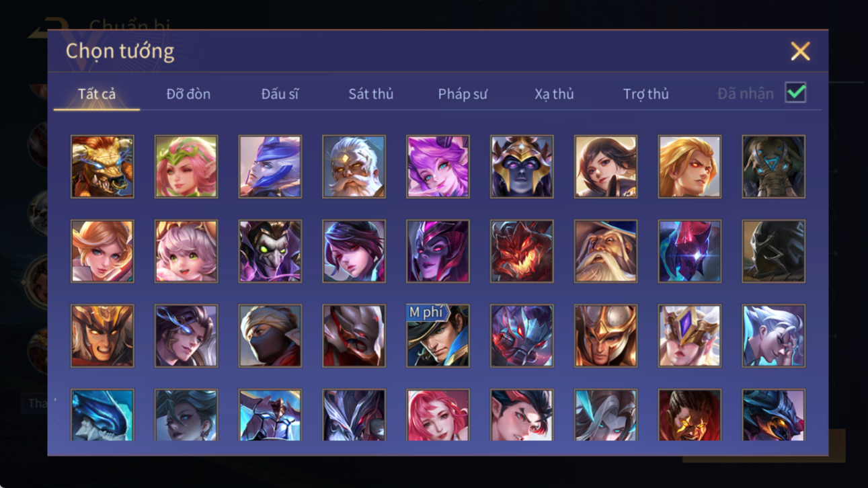Close the "Chọn tướng" dialog
The width and height of the screenshot is (868, 488).
(x=800, y=51)
